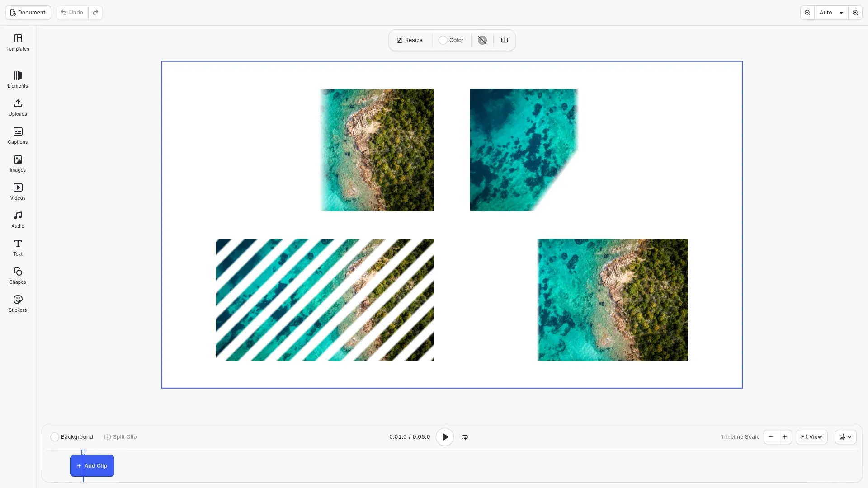Open the Captions panel
This screenshot has width=868, height=488.
pyautogui.click(x=18, y=136)
